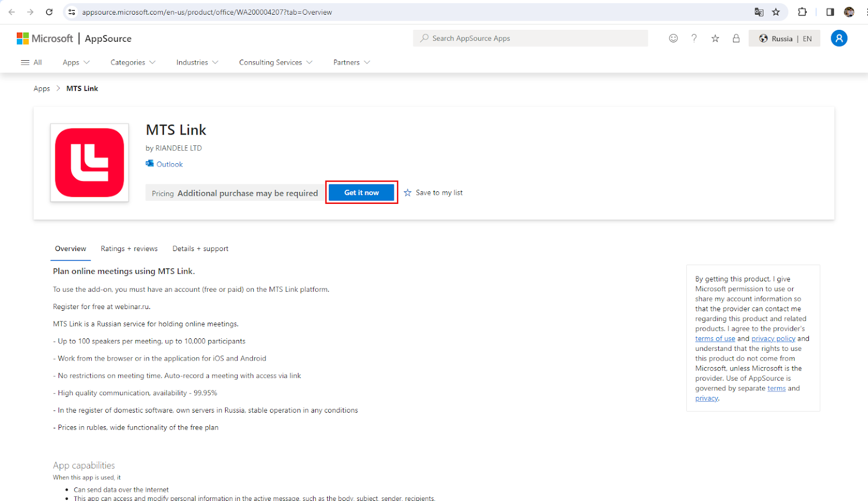Open the provider's terms of use link

tap(715, 338)
